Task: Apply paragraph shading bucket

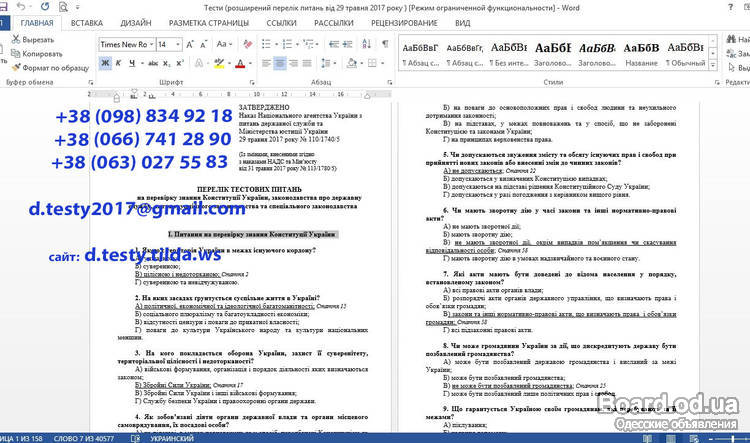Action: (x=352, y=63)
